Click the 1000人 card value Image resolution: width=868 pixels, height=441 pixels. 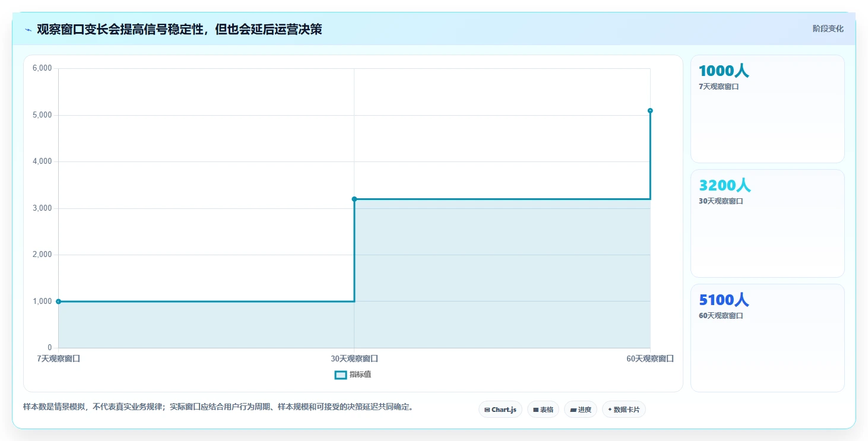point(724,71)
